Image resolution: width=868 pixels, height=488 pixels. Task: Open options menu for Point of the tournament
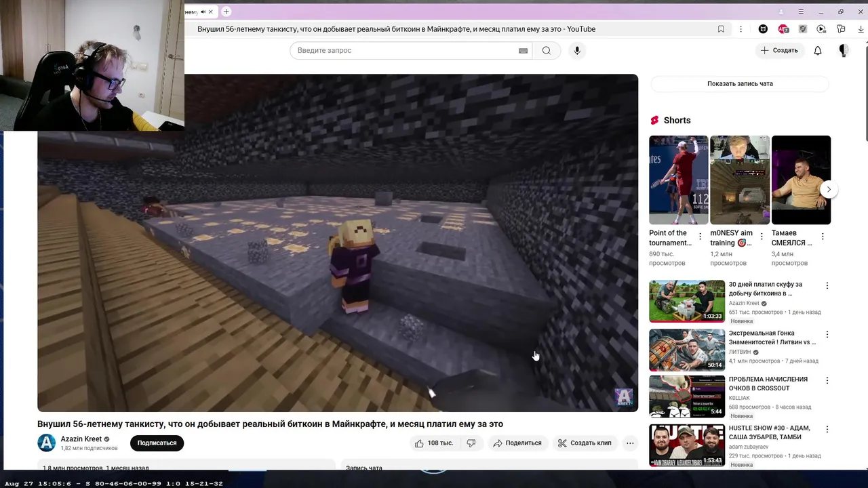[701, 237]
